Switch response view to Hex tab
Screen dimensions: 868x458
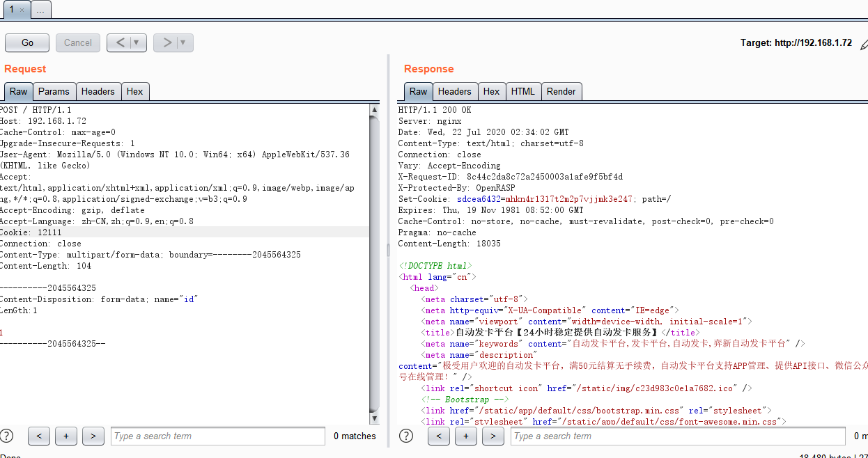click(492, 91)
